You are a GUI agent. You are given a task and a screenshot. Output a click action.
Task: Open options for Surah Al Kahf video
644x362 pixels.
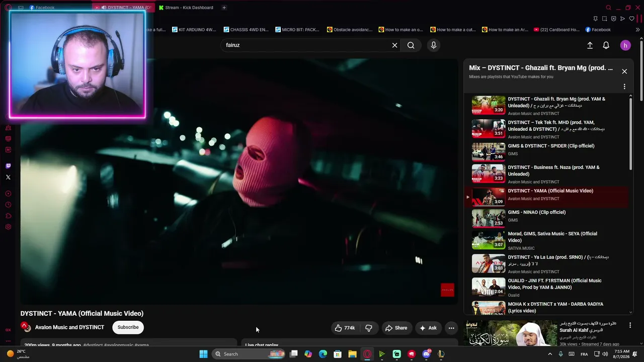pyautogui.click(x=630, y=326)
